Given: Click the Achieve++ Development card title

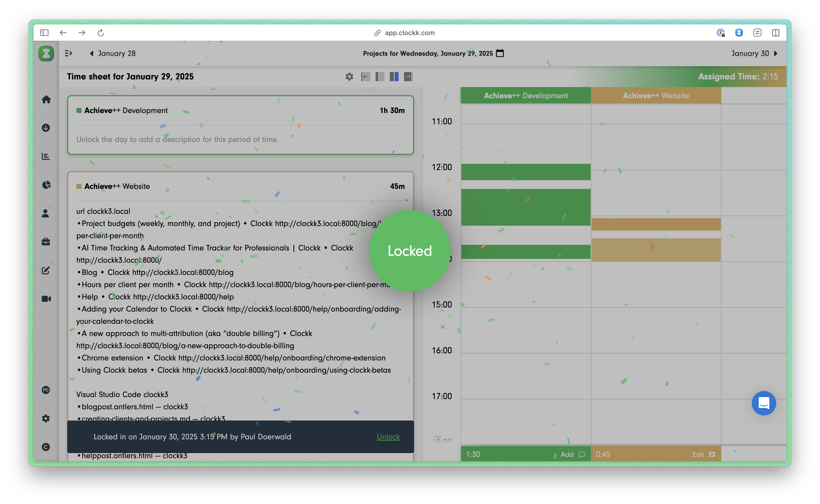Looking at the screenshot, I should coord(126,110).
